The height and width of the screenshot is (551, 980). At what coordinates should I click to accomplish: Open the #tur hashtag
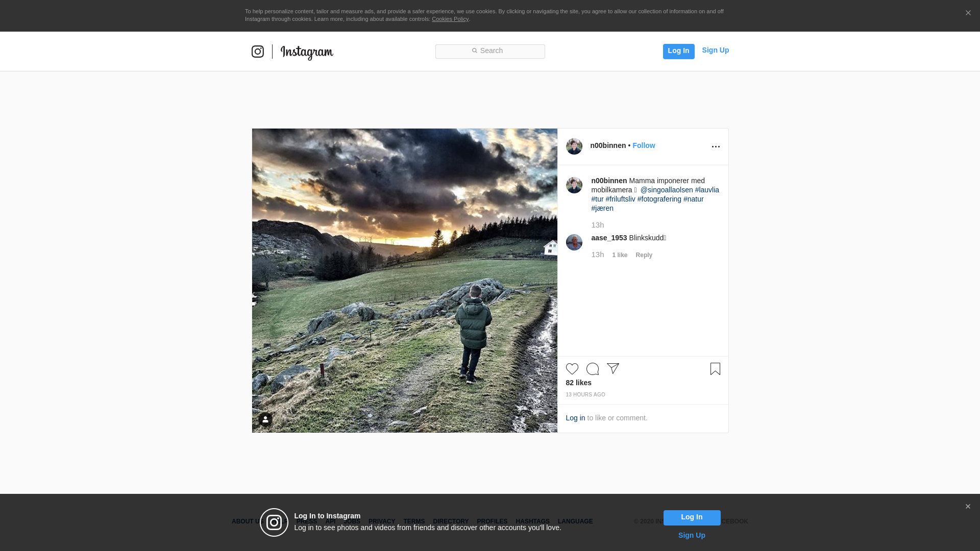click(597, 199)
